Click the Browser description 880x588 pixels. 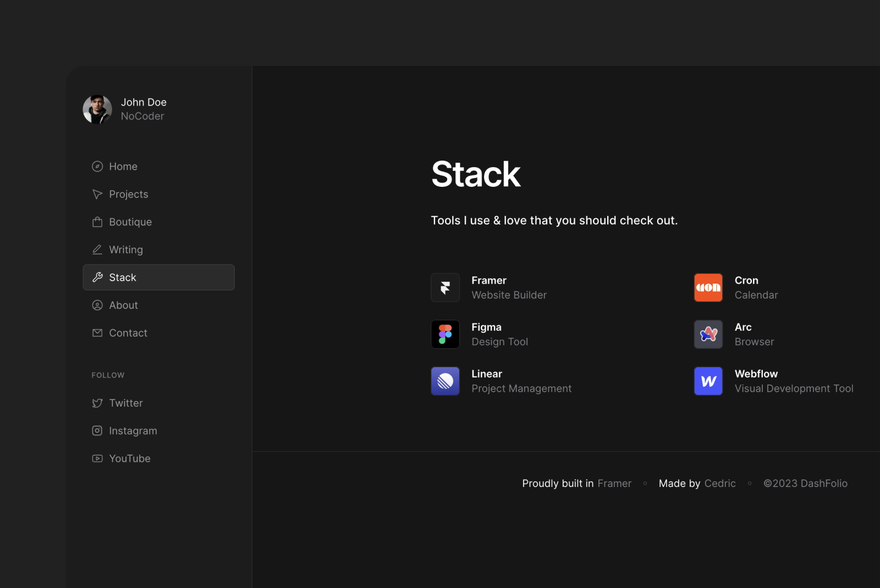click(x=754, y=342)
